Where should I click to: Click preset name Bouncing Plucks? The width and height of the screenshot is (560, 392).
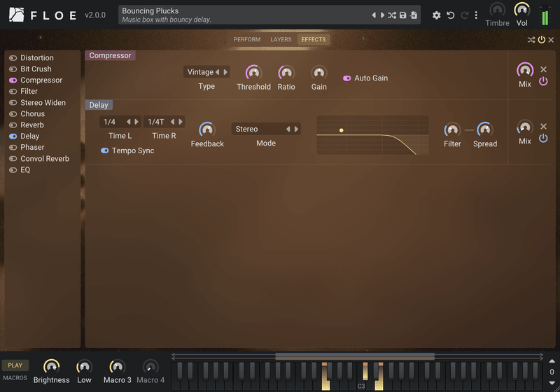(x=150, y=10)
